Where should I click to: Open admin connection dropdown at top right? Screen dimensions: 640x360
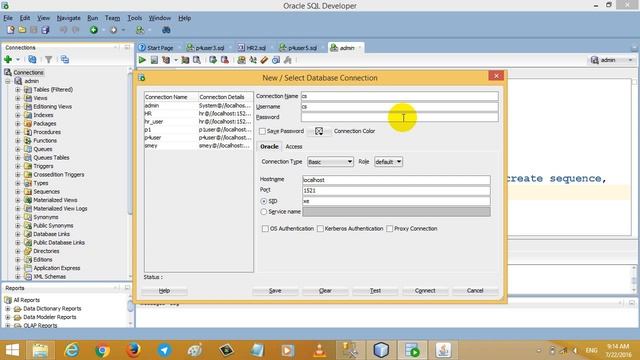click(630, 60)
